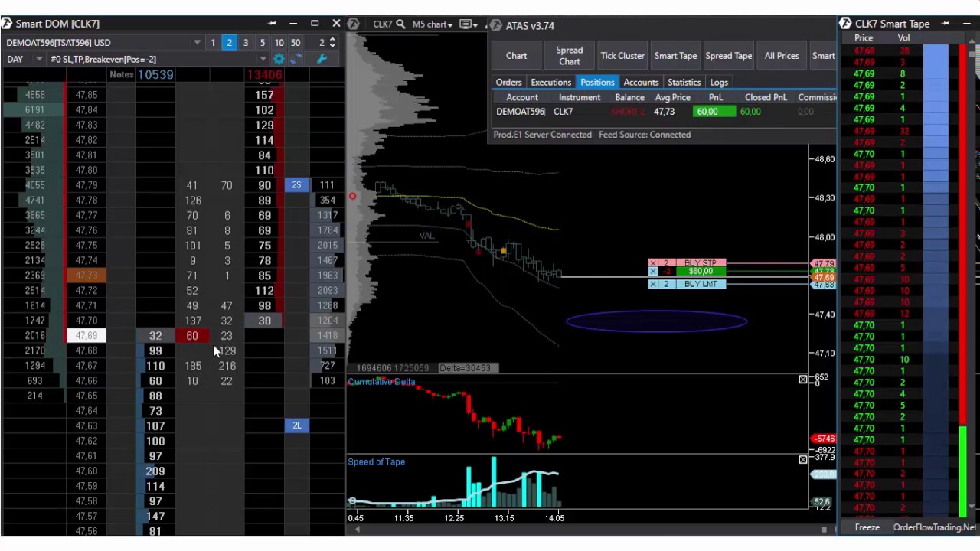Close the Speed of Tape indicator panel
Image resolution: width=980 pixels, height=551 pixels.
click(803, 459)
